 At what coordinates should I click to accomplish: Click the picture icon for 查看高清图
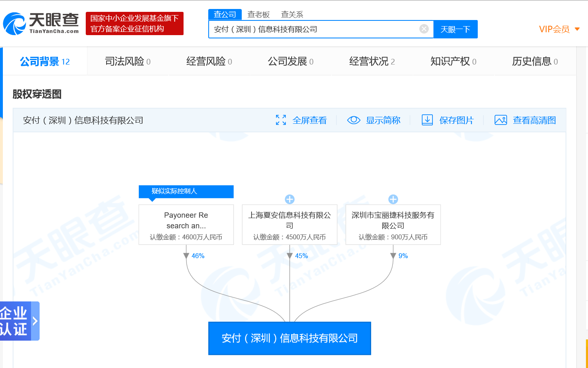click(501, 120)
